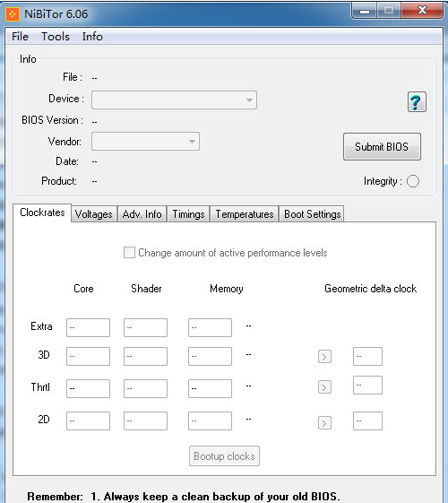Click the 2D Shader clock field
This screenshot has width=448, height=503.
tap(145, 421)
